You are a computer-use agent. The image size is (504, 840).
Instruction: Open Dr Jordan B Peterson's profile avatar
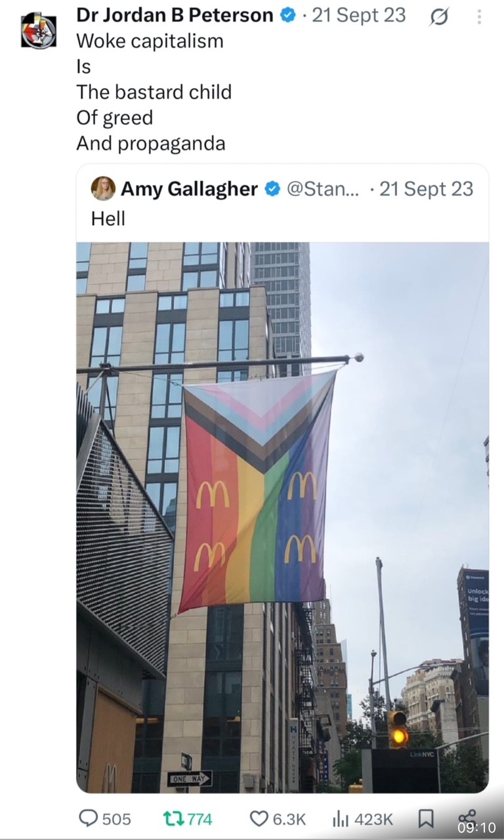point(39,30)
